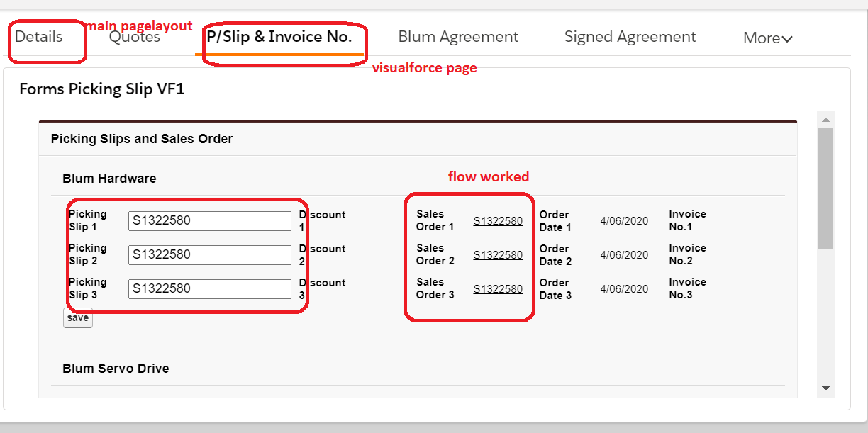Open the Blum Agreement tab
The image size is (868, 433).
pos(458,37)
